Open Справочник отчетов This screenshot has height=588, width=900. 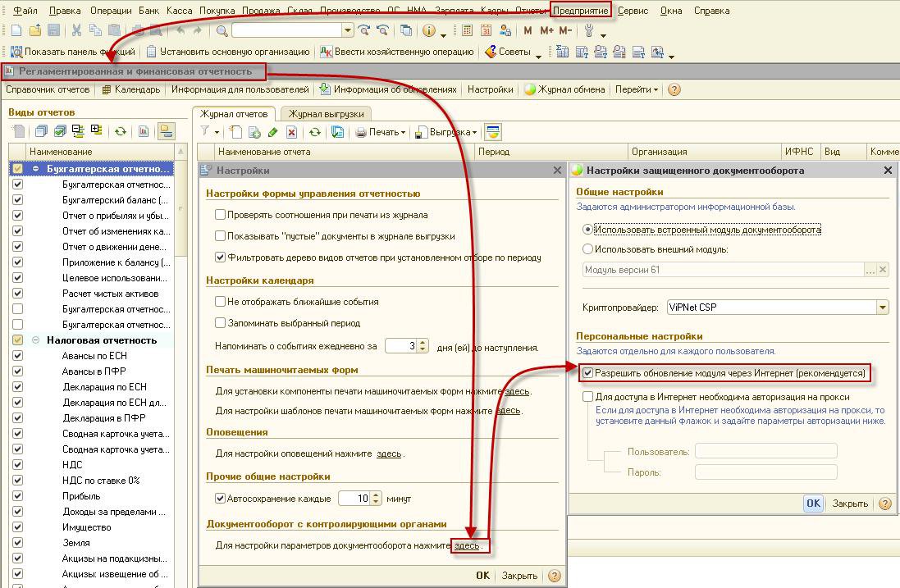48,89
